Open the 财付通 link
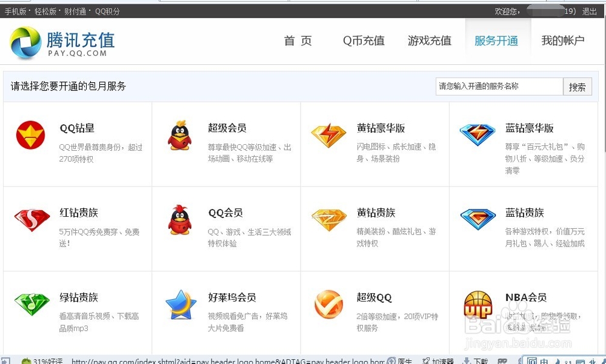Viewport: 606px width, 364px height. coord(75,12)
